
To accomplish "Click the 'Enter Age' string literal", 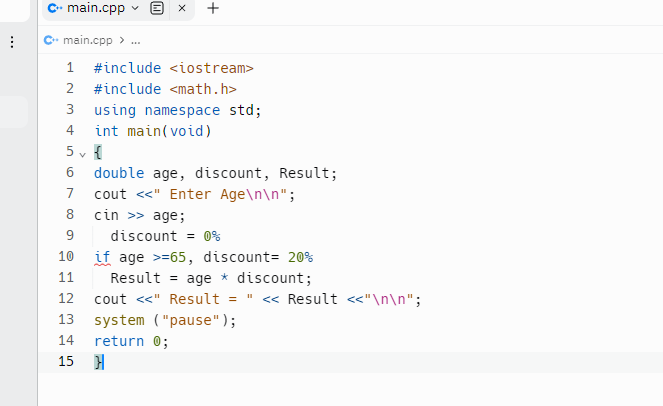I will pos(220,194).
